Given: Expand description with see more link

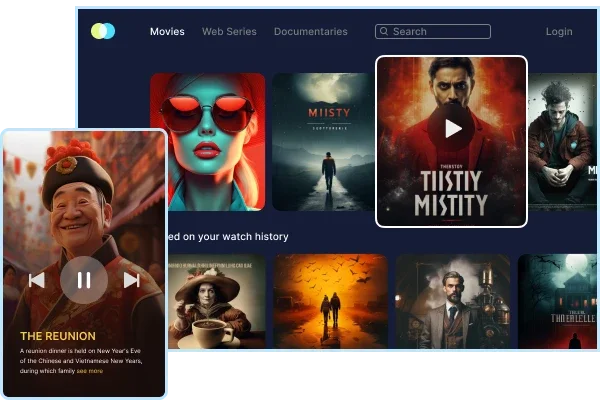Looking at the screenshot, I should click(x=90, y=371).
